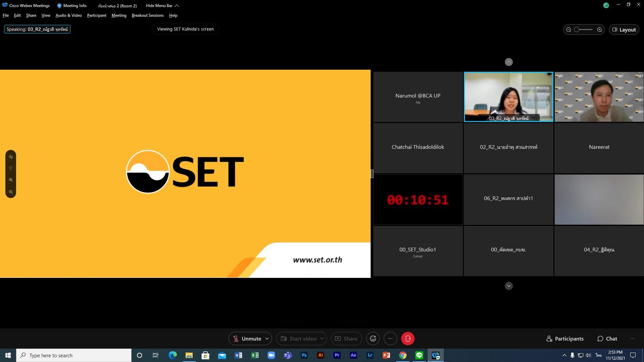Image resolution: width=644 pixels, height=362 pixels.
Task: Open Premiere Pro from the taskbar
Action: (337, 355)
